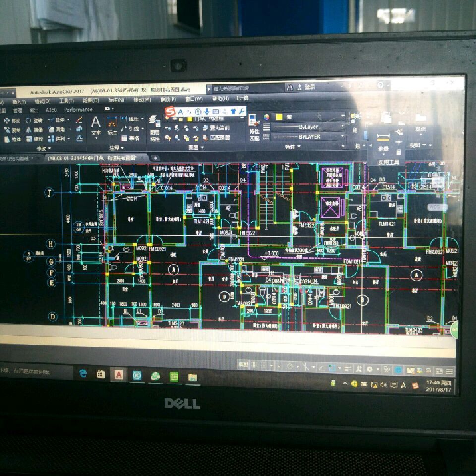
Task: Open the 修改(M) menu
Action: 142,100
